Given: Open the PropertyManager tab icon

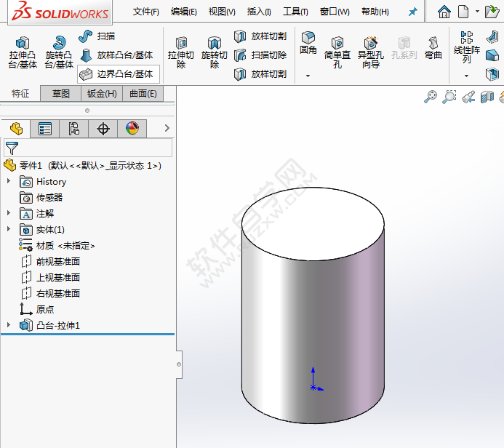Looking at the screenshot, I should (45, 129).
